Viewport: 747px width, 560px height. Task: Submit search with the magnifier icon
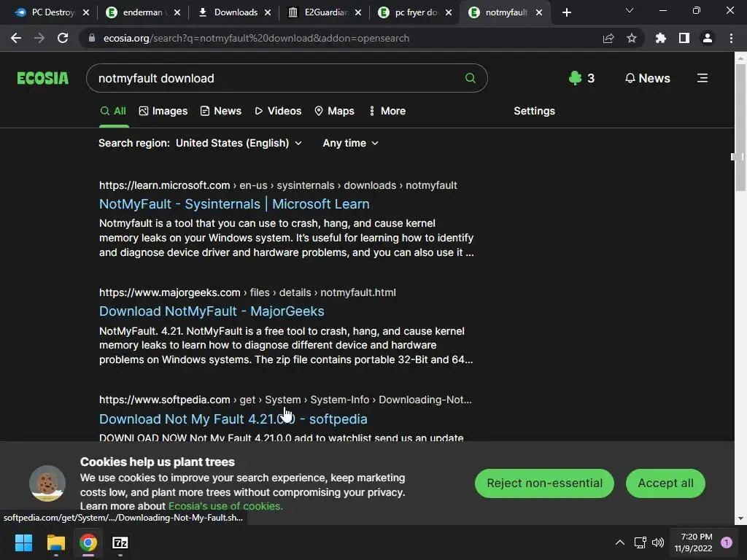coord(471,78)
